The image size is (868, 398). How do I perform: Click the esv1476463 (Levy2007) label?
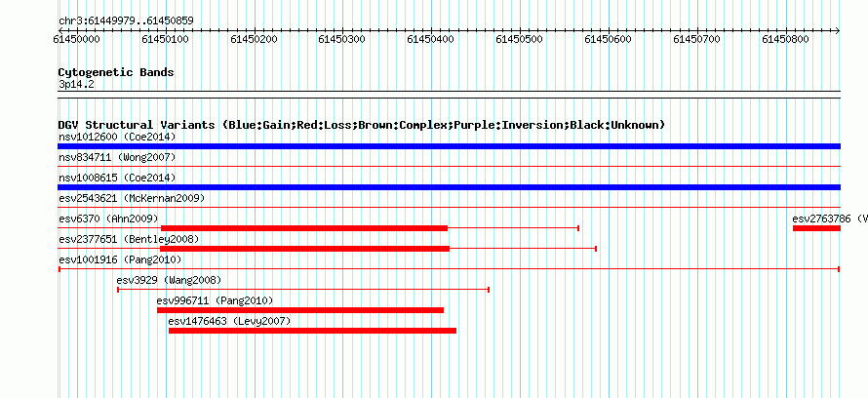[229, 321]
